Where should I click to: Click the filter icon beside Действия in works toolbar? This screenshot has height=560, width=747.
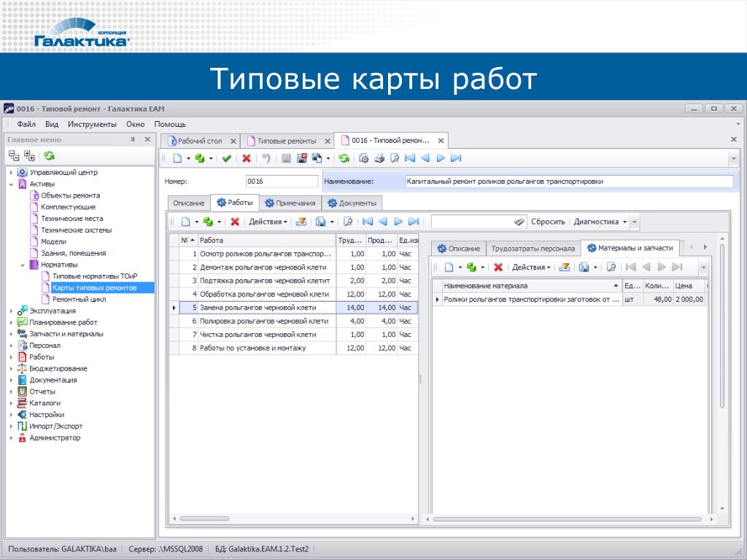(x=301, y=222)
